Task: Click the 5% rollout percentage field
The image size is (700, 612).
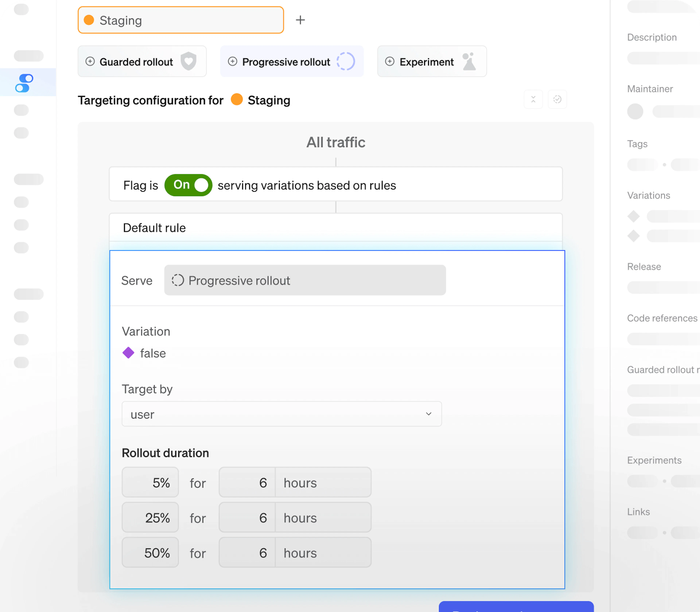Action: pyautogui.click(x=150, y=482)
